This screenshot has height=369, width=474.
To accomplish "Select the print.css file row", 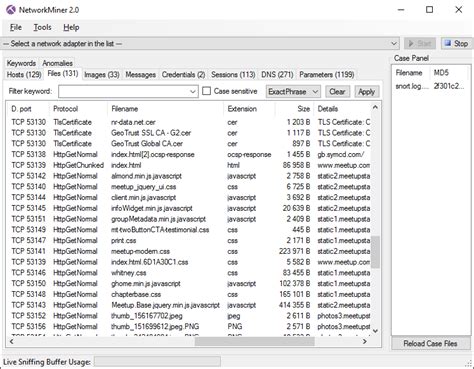I will pos(189,240).
